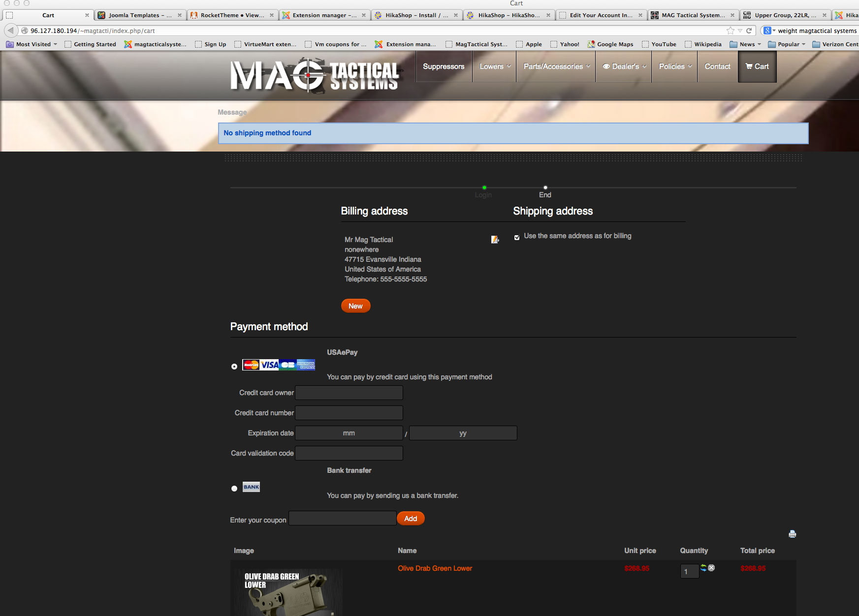Click the Credit card number field
The image size is (859, 616).
349,413
